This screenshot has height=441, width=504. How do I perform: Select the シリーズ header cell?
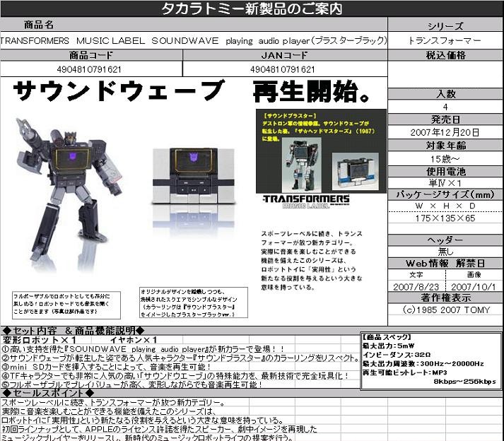coord(445,25)
